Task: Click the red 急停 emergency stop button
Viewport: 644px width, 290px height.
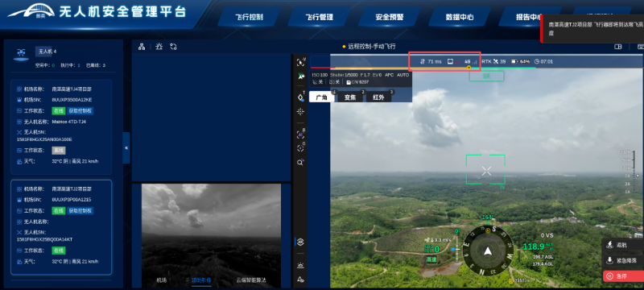Action: (x=623, y=276)
